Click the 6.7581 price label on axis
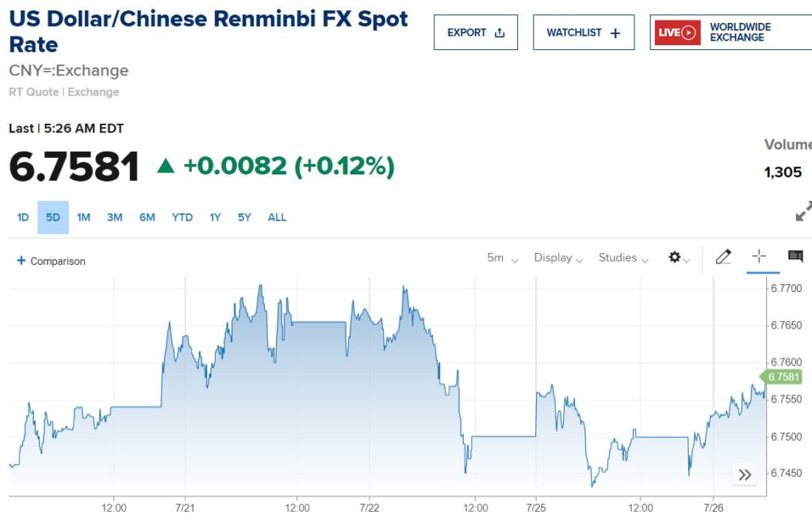The height and width of the screenshot is (522, 812). pyautogui.click(x=783, y=377)
